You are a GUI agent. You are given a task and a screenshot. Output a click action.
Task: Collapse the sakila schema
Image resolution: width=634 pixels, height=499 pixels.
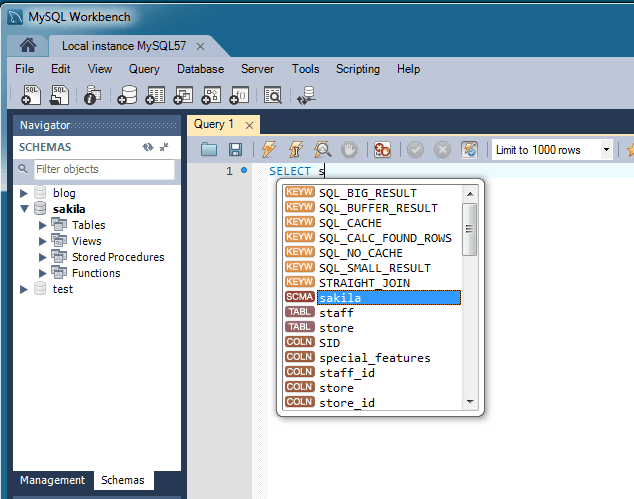[25, 209]
